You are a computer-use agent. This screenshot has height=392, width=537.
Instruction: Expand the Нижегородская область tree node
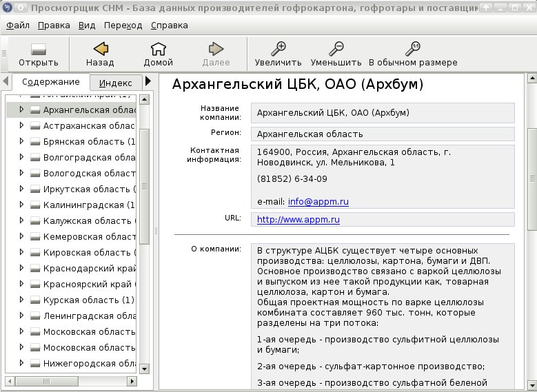21,363
